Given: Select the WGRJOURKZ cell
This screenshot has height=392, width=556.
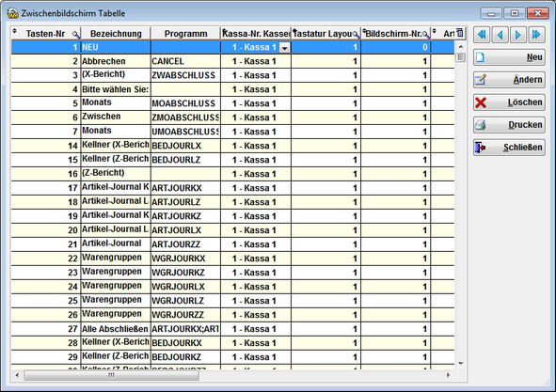Looking at the screenshot, I should point(185,273).
